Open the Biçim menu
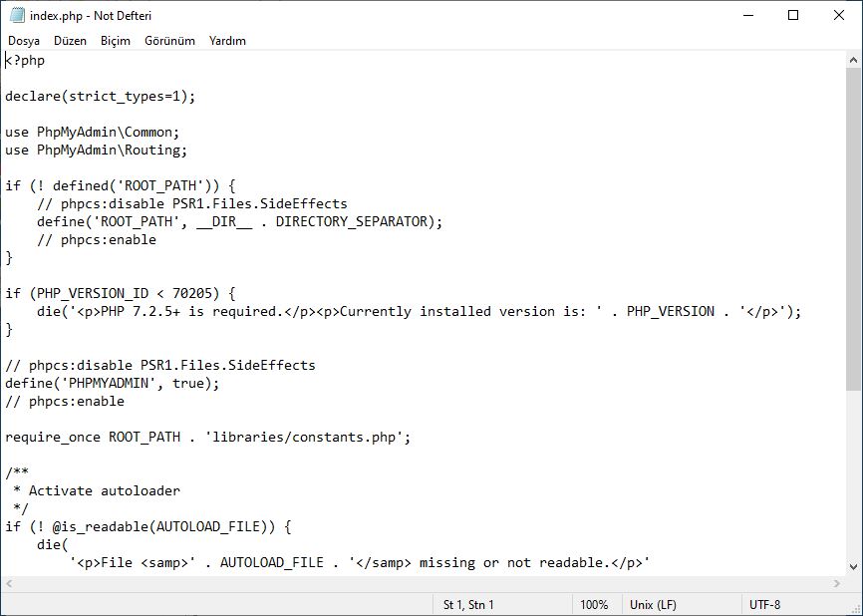The height and width of the screenshot is (616, 863). 115,41
